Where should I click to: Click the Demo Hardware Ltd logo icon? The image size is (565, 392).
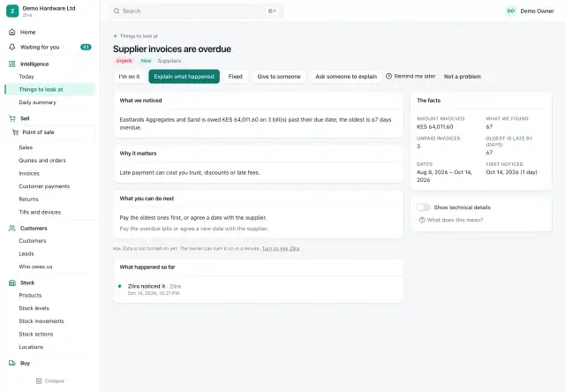[12, 11]
